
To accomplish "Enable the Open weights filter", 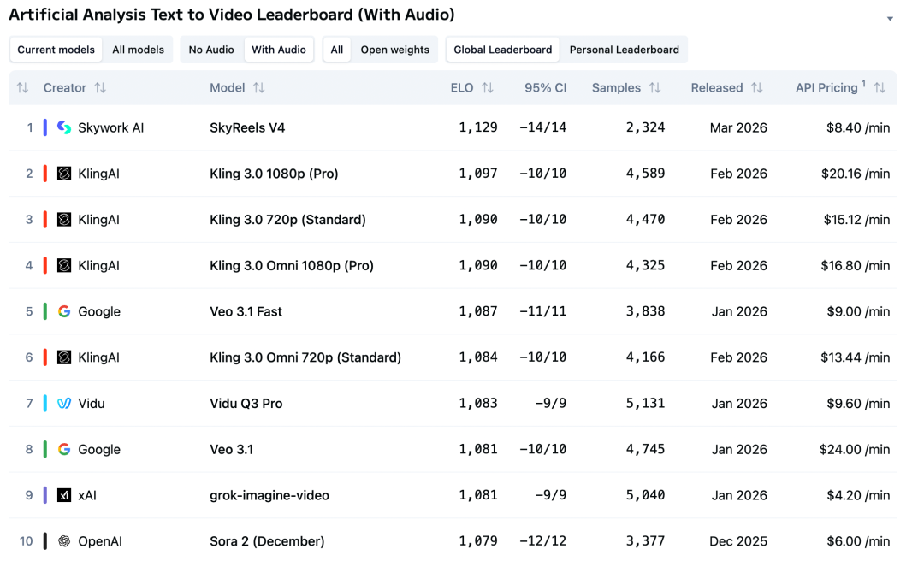I will coord(394,50).
